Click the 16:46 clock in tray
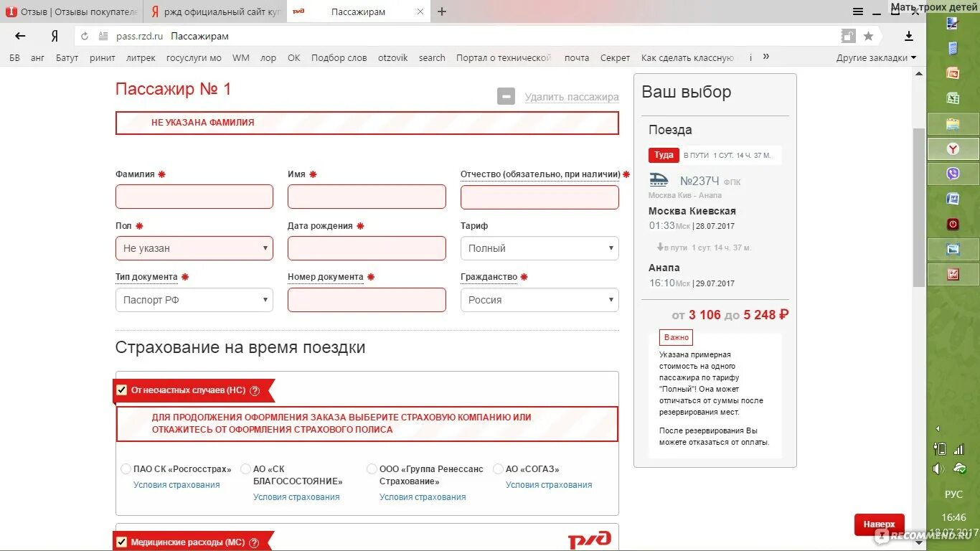The height and width of the screenshot is (551, 980). (x=953, y=517)
